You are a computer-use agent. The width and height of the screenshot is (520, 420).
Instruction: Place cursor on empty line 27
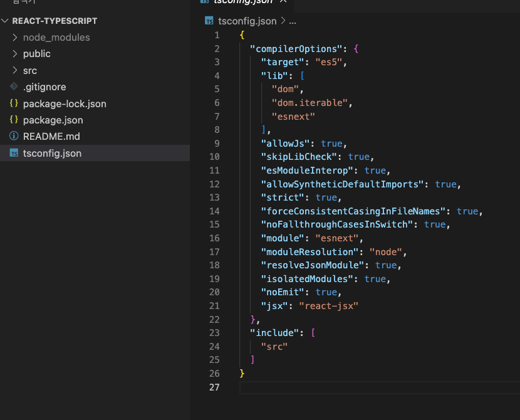click(x=380, y=387)
